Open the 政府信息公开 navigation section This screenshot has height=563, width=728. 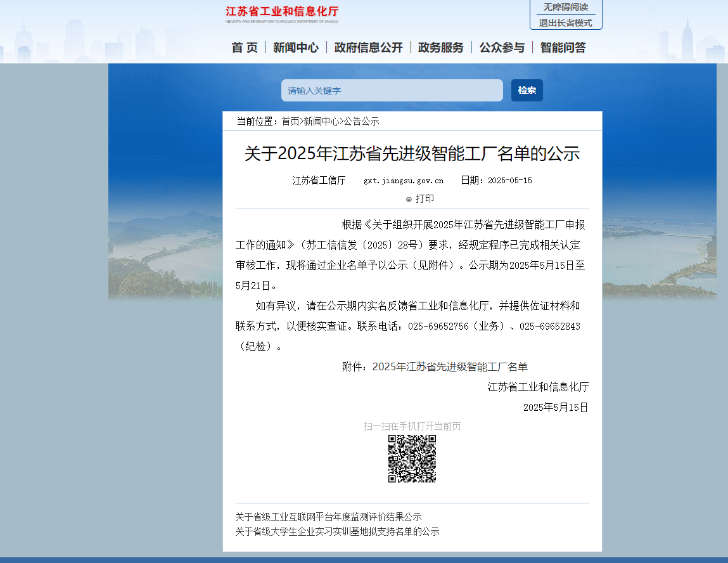tap(368, 48)
